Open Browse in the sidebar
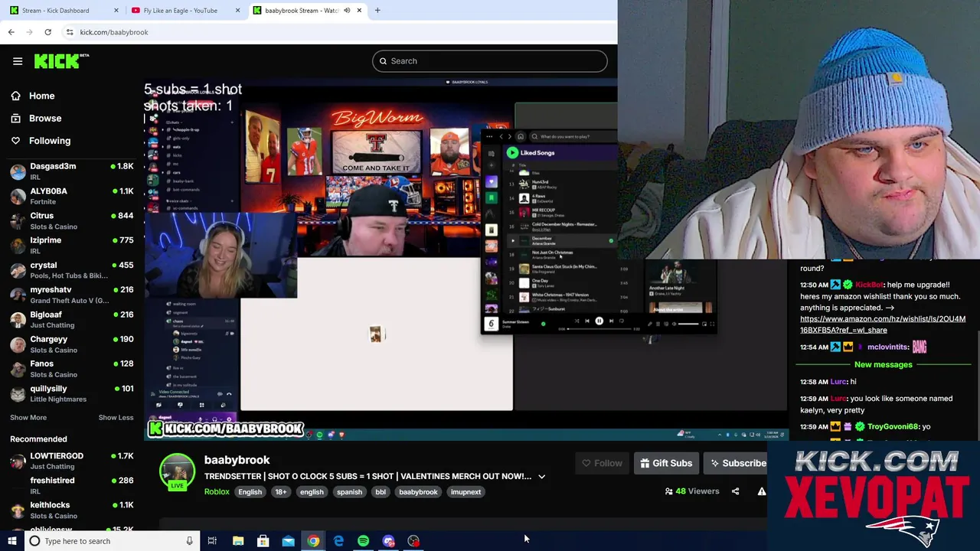 44,118
